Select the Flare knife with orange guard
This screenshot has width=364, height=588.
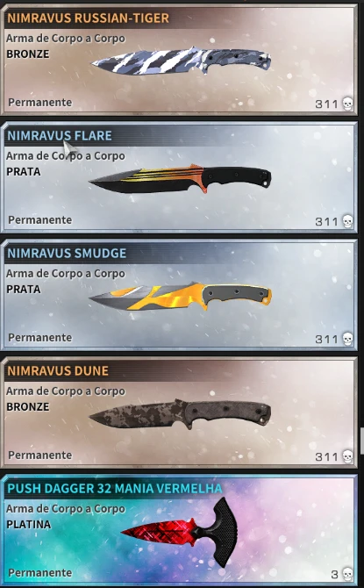[180, 178]
